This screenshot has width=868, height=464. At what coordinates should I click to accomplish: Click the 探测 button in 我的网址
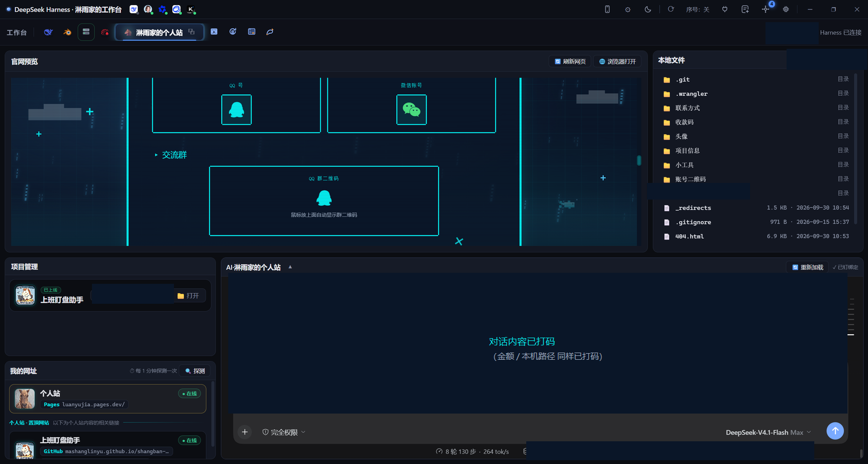coord(195,371)
